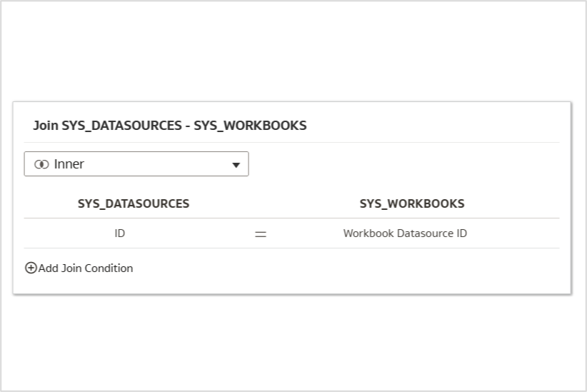Screen dimensions: 587x392
Task: Click SYS_DATASOURCES in the dialog title
Action: click(122, 126)
